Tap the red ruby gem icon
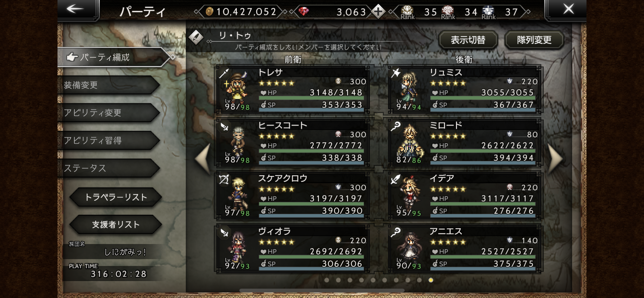 click(304, 12)
